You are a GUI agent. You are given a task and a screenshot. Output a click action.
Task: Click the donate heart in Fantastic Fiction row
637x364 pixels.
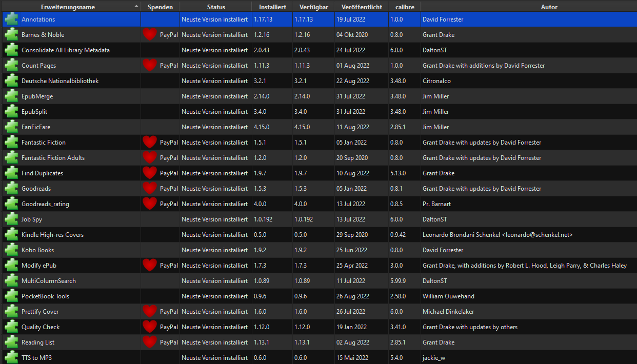150,143
